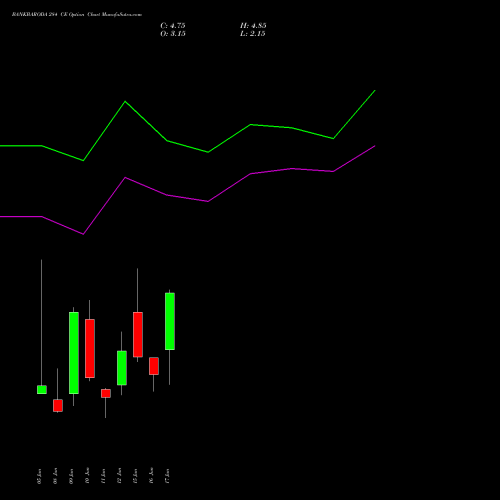This screenshot has width=500, height=500.
Task: Select the small red candle above the 16 date
Action: click(x=154, y=366)
